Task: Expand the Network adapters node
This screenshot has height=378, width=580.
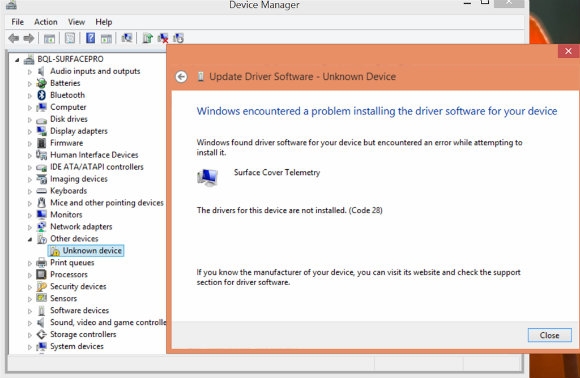Action: click(30, 227)
